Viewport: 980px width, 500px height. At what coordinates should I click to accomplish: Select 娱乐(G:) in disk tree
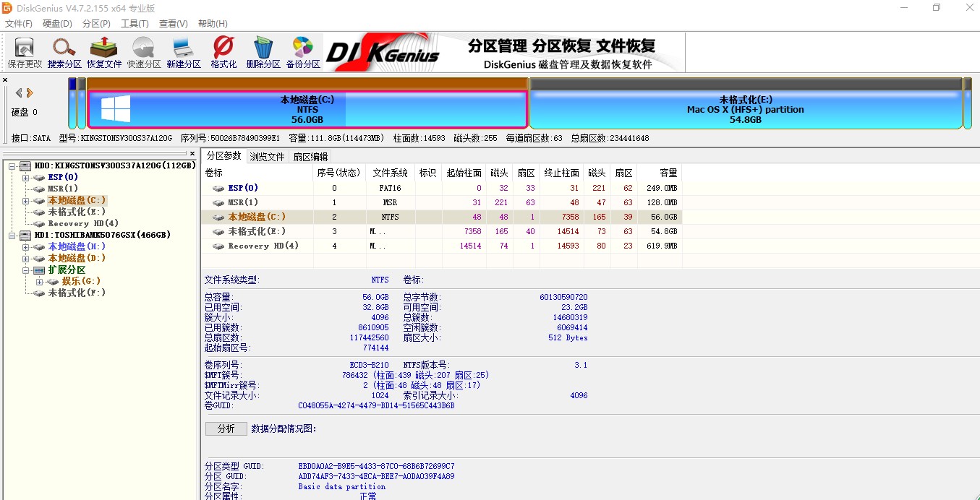(81, 281)
